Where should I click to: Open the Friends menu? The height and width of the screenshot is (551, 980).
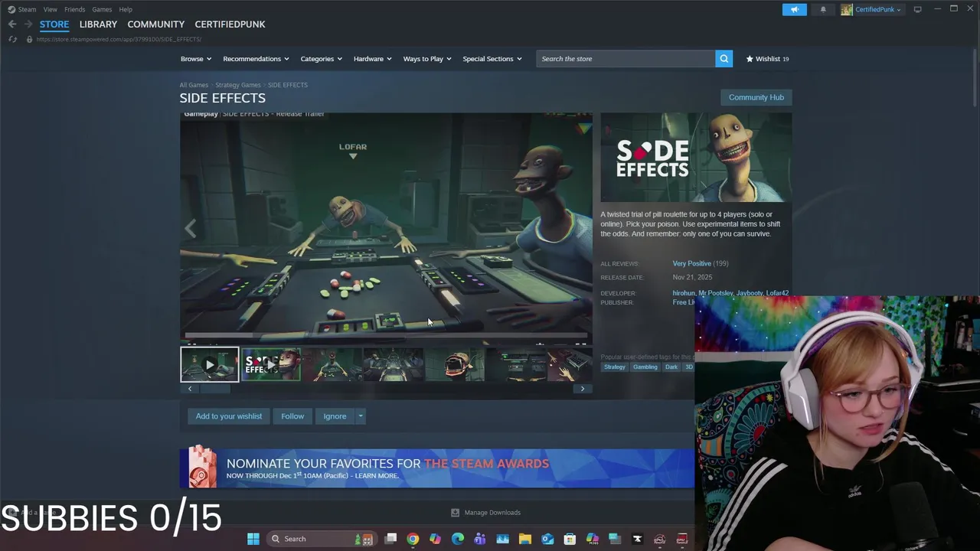pyautogui.click(x=74, y=9)
